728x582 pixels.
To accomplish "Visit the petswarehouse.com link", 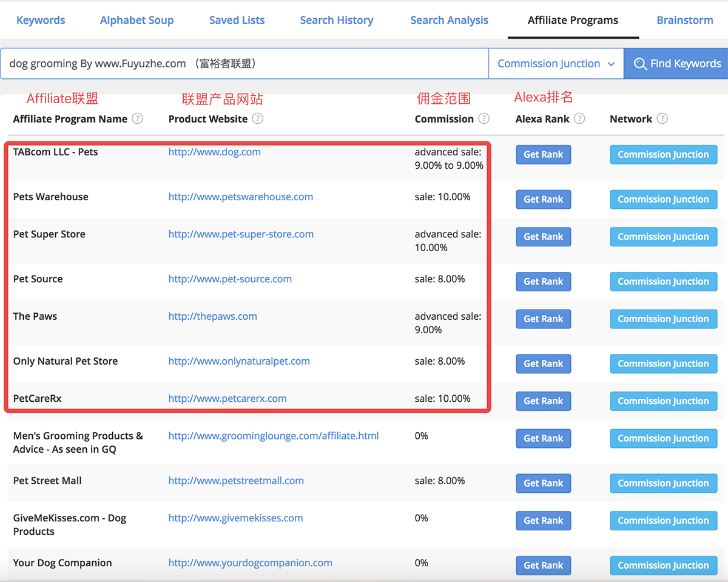I will pyautogui.click(x=241, y=197).
